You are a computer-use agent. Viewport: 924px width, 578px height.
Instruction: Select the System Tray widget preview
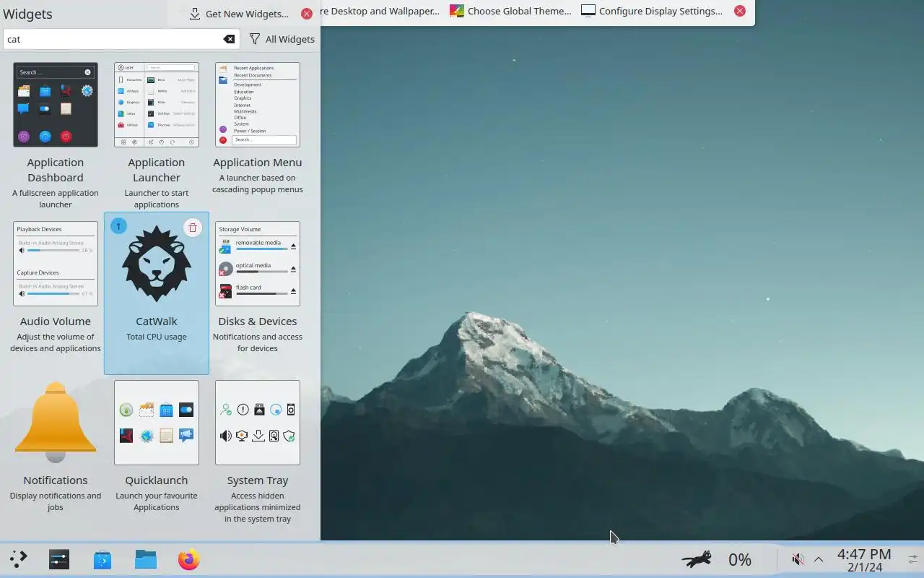(258, 423)
